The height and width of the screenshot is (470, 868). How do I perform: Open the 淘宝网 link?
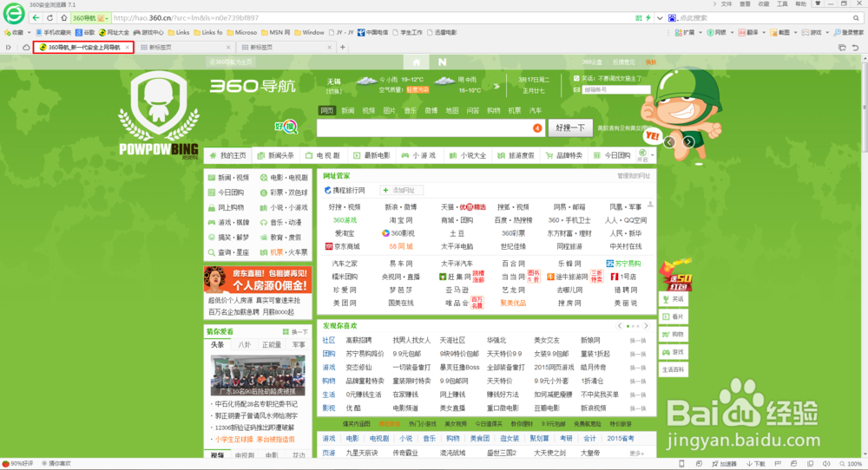coord(401,220)
